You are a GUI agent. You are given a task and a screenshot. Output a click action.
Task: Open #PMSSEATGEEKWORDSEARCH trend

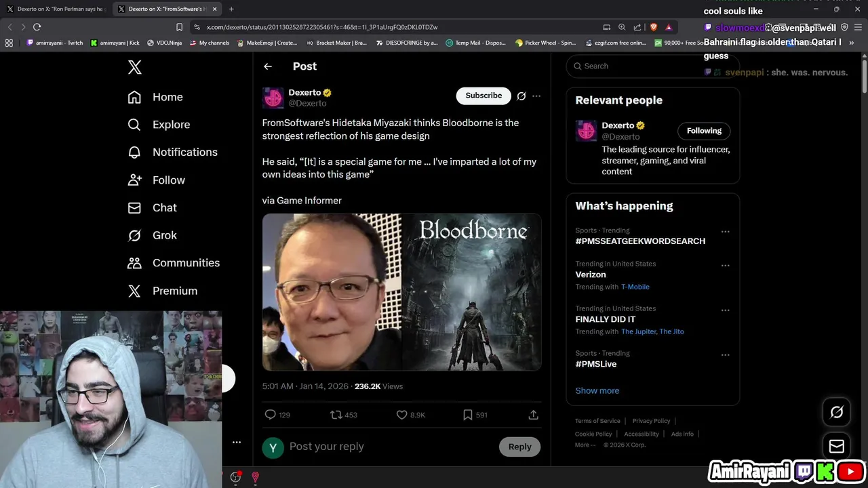coord(640,241)
